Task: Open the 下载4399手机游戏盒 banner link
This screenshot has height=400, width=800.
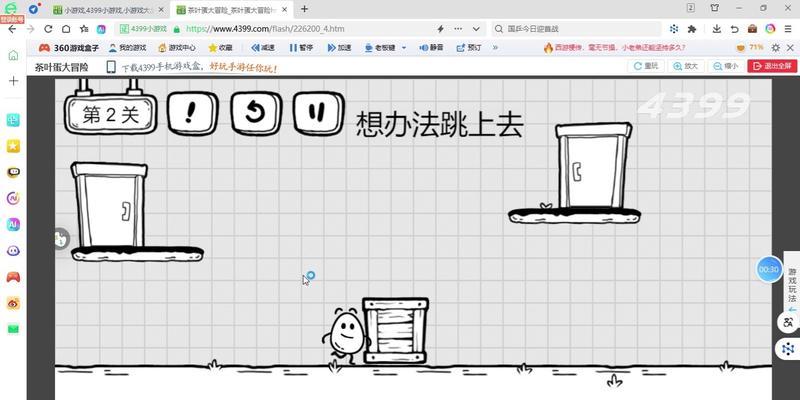Action: click(x=192, y=67)
